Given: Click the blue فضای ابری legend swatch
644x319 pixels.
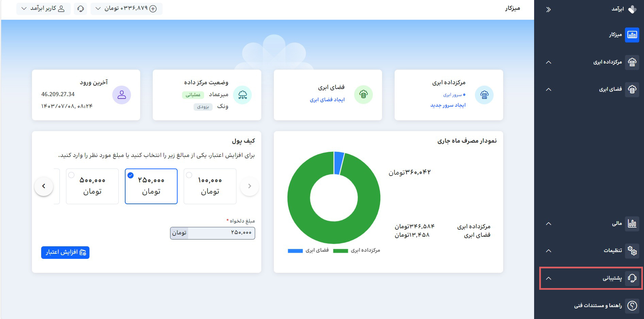Looking at the screenshot, I should click(x=295, y=251).
